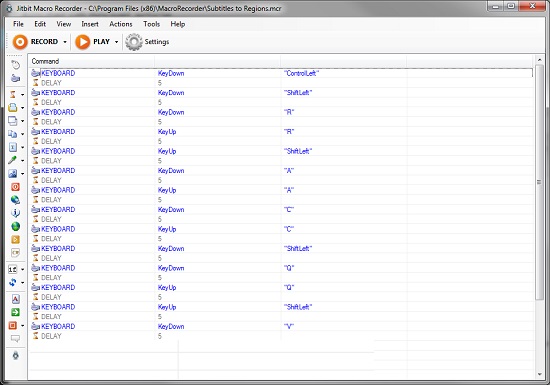This screenshot has width=550, height=385.
Task: Open dropdown arrow beside the hourglass delay icon
Action: (x=22, y=95)
